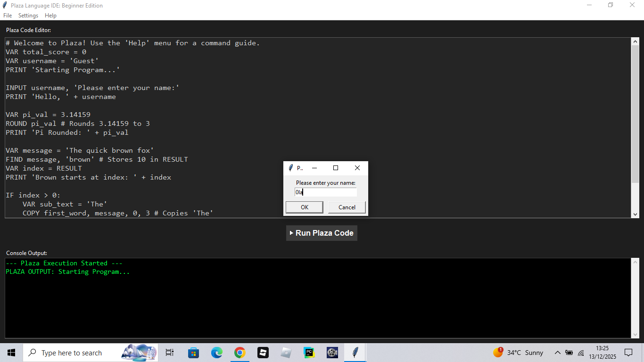Open Roblox from the taskbar
Image resolution: width=644 pixels, height=362 pixels.
[263, 353]
